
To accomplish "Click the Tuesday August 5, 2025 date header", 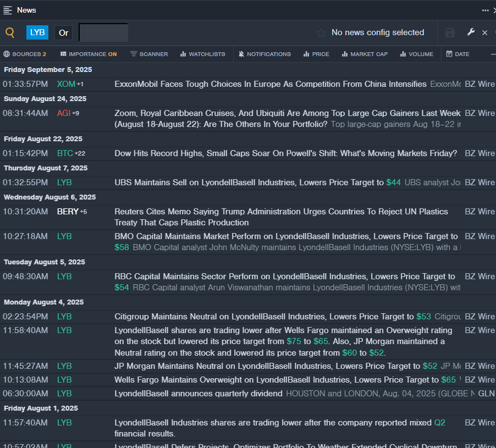I will [x=45, y=262].
